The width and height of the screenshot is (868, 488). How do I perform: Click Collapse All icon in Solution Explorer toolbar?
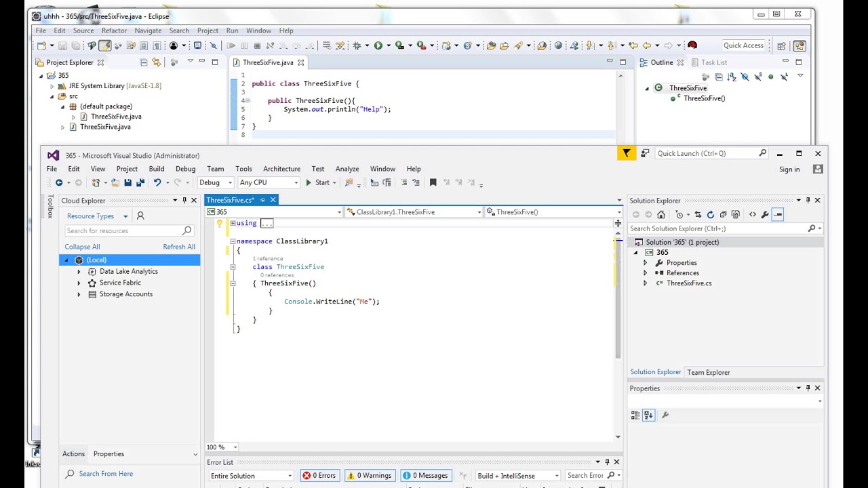point(723,214)
